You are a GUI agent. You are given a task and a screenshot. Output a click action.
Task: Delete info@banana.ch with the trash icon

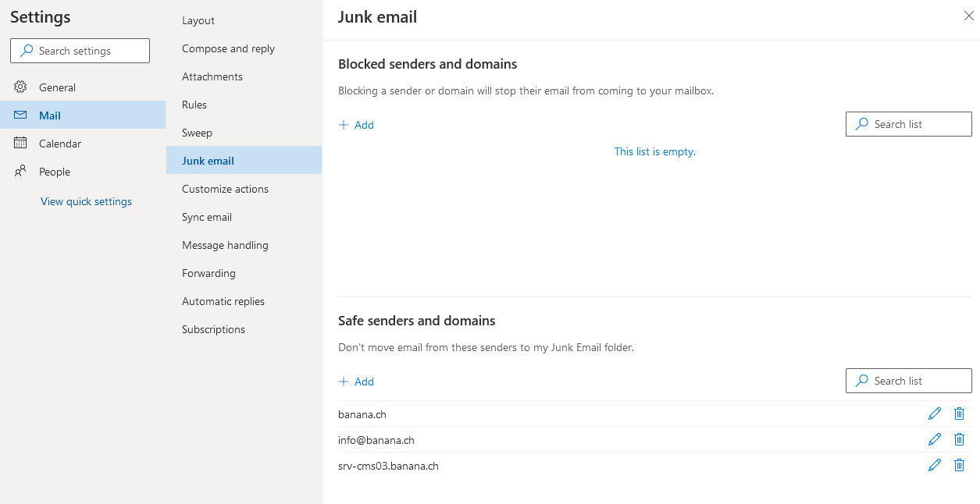960,439
